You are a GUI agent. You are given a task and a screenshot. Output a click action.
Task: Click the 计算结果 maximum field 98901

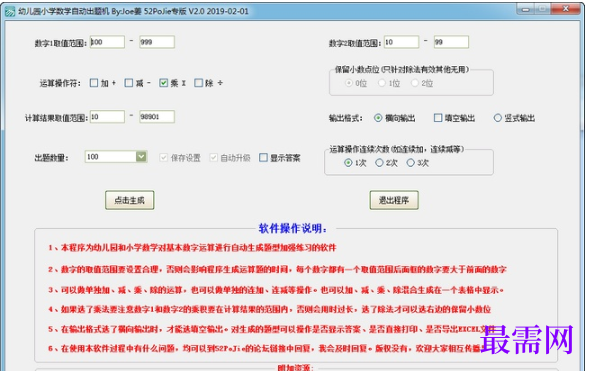(x=157, y=117)
